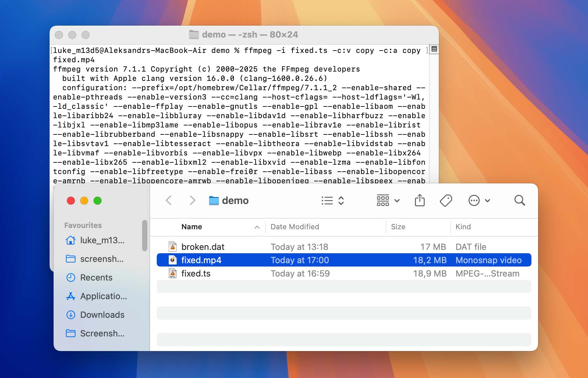Image resolution: width=588 pixels, height=378 pixels.
Task: Click the Finder sidebar scrollbar
Action: pos(144,236)
